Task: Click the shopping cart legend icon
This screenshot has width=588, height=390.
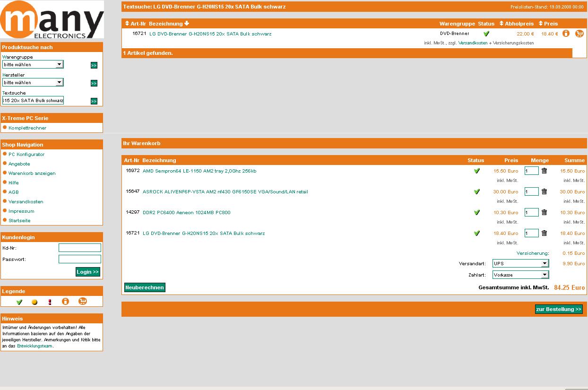Action: [x=83, y=301]
